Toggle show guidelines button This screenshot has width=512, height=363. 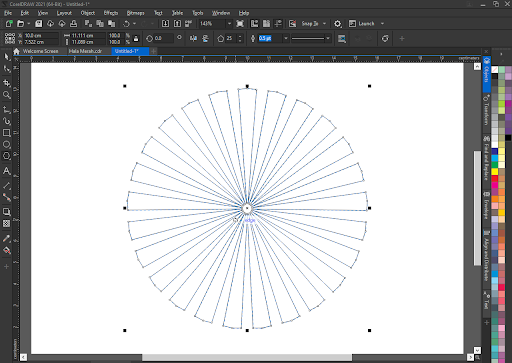pyautogui.click(x=278, y=24)
